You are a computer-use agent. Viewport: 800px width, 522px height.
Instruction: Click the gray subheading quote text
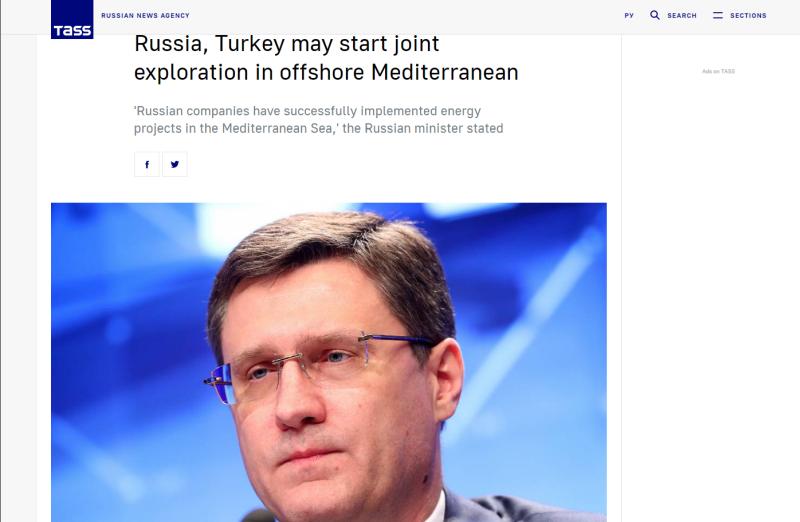click(x=318, y=119)
